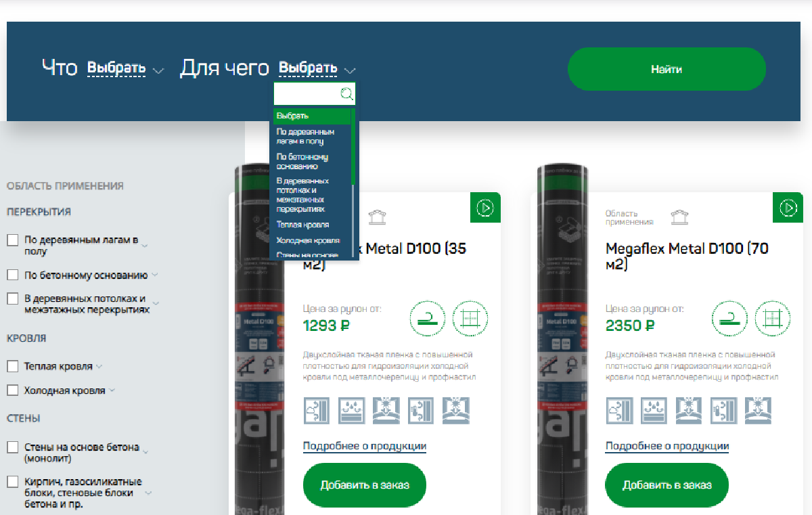
Task: Click the magnifier icon in the dropdown search
Action: (x=346, y=94)
